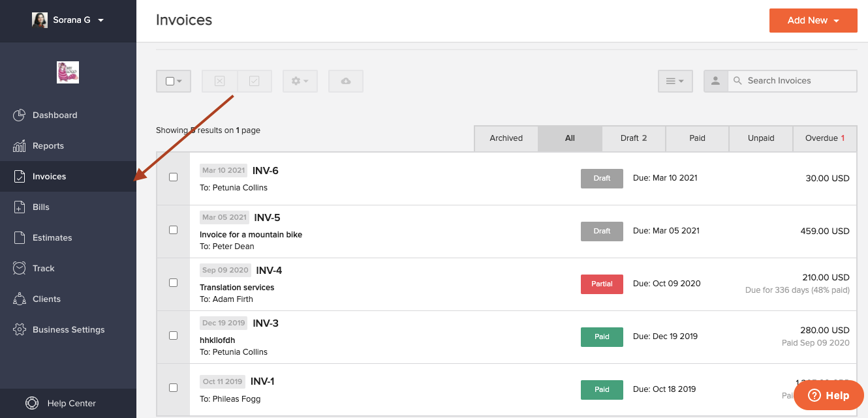868x418 pixels.
Task: Click the mark as unpaid X toolbar icon
Action: (219, 81)
